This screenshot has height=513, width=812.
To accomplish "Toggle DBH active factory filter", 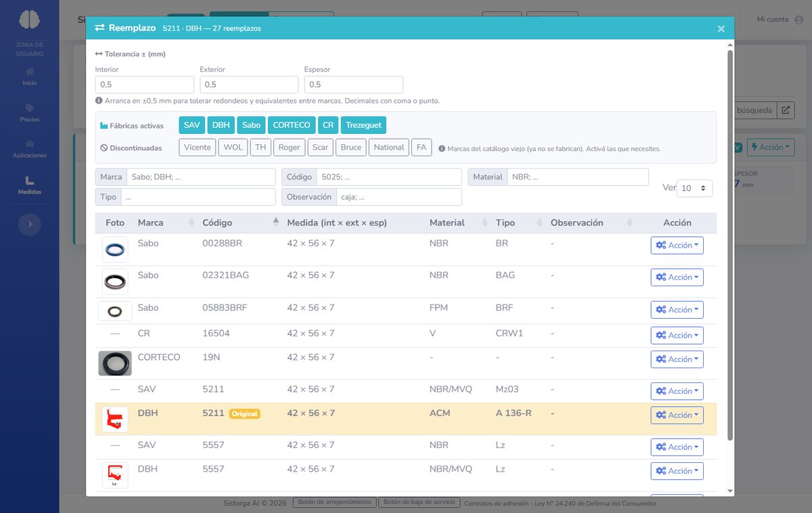I will click(x=221, y=125).
